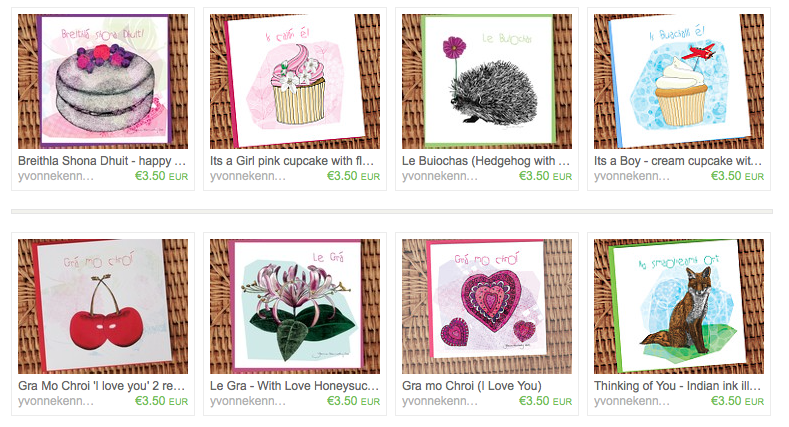The height and width of the screenshot is (427, 789).
Task: Click the Le Buiochas Hedgehog listing title
Action: 486,161
